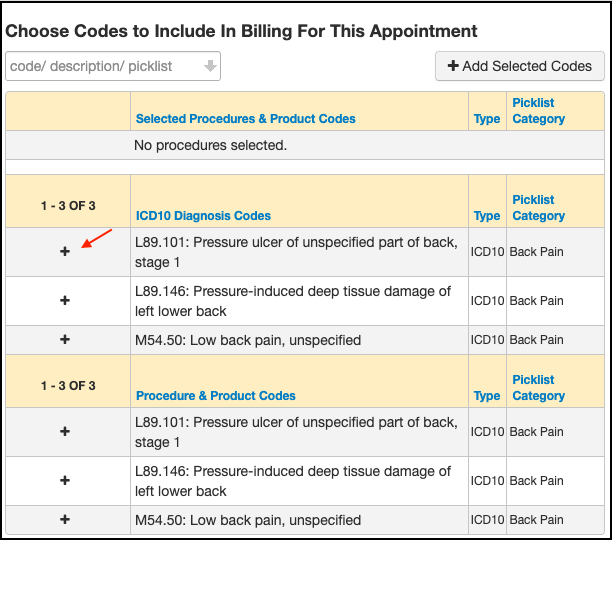
Task: Add M54.50 procedure code with plus icon
Action: [x=65, y=520]
